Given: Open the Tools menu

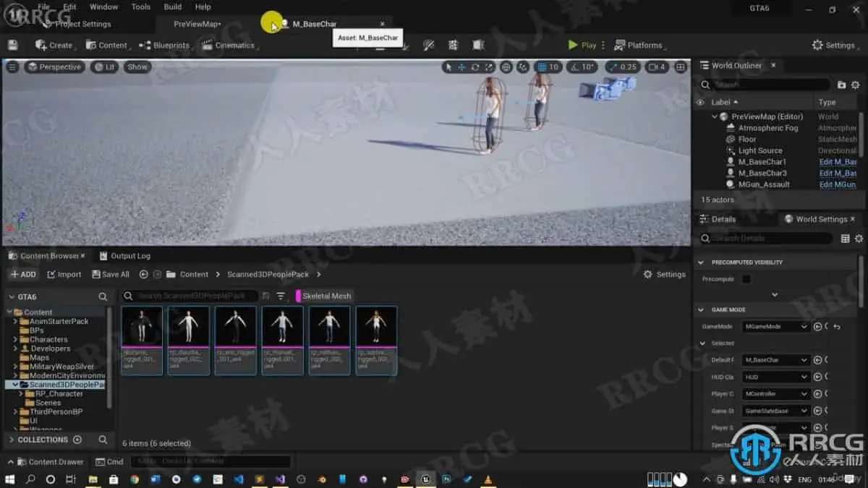Looking at the screenshot, I should pyautogui.click(x=141, y=7).
